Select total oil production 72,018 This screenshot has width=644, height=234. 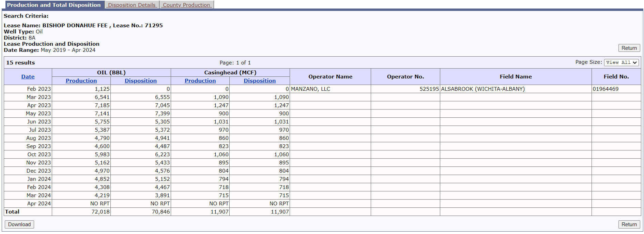[x=81, y=212]
